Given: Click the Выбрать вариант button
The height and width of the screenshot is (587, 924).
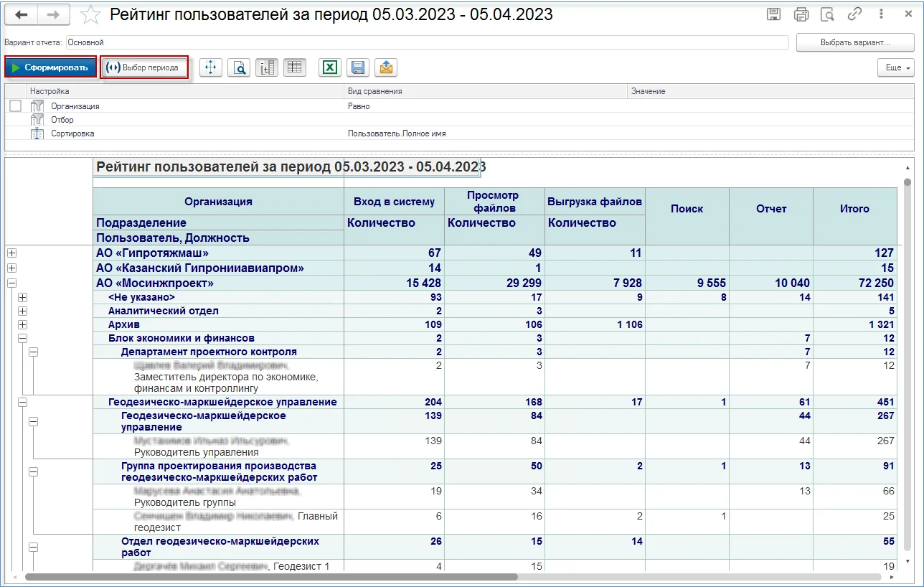Looking at the screenshot, I should click(854, 43).
